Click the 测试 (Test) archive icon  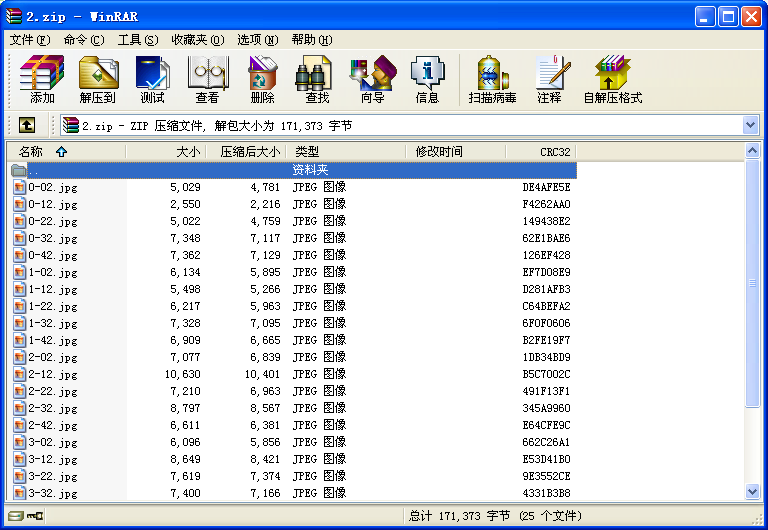[152, 80]
